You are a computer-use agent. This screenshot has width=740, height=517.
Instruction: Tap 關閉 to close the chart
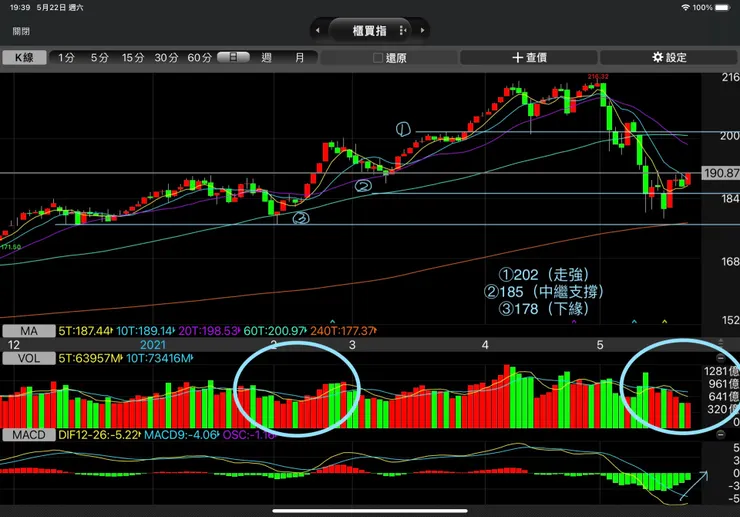[21, 31]
